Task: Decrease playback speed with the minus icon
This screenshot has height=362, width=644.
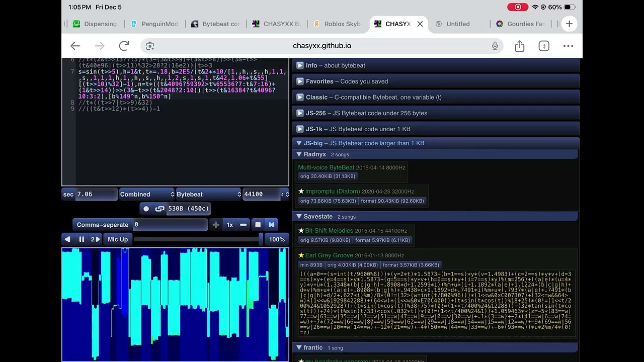Action: (x=244, y=225)
